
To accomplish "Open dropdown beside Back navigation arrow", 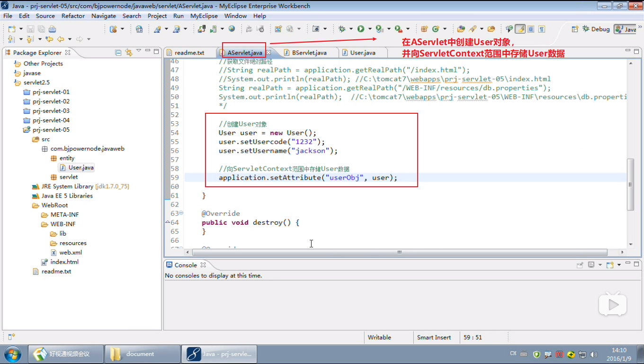I will pyautogui.click(x=70, y=39).
